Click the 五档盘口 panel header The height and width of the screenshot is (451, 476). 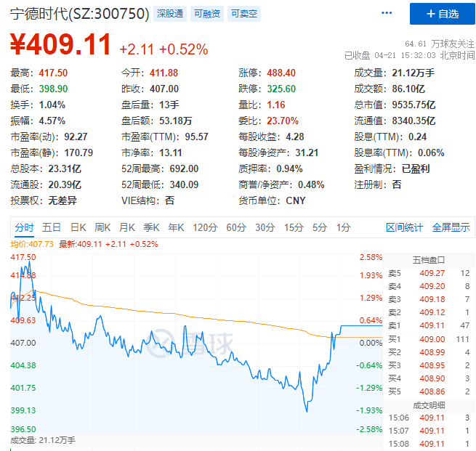[429, 260]
